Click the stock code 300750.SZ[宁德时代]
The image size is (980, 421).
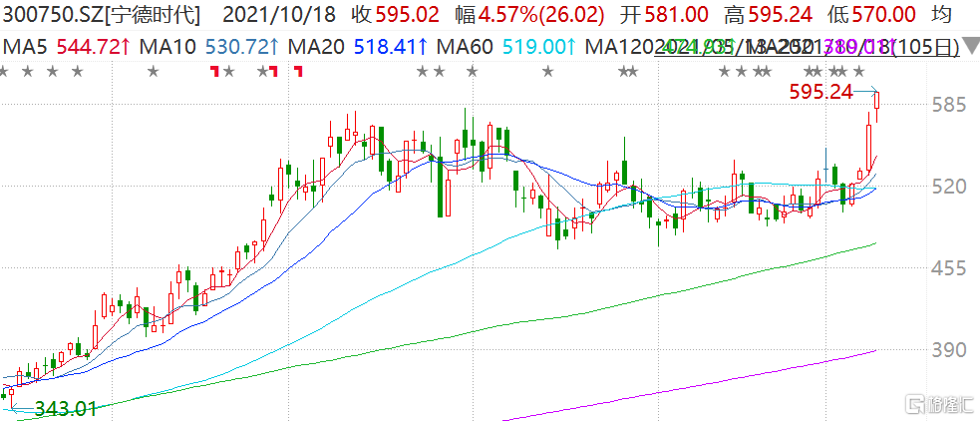[103, 14]
